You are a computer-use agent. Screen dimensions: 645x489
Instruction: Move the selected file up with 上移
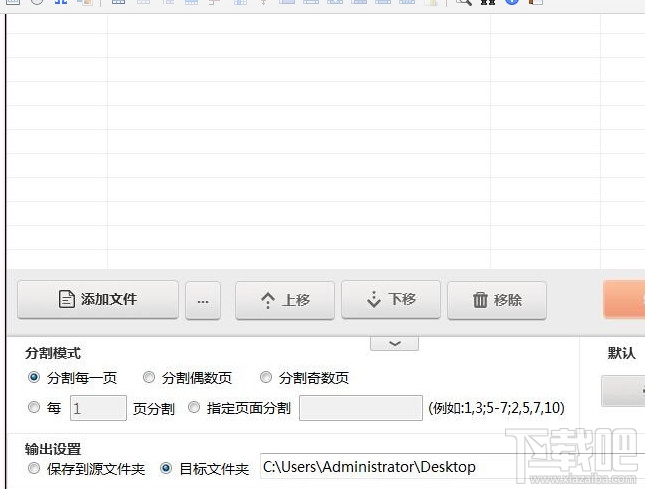tap(285, 300)
